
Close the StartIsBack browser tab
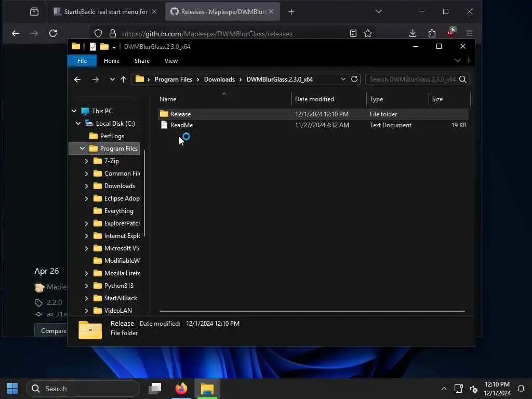tap(154, 11)
